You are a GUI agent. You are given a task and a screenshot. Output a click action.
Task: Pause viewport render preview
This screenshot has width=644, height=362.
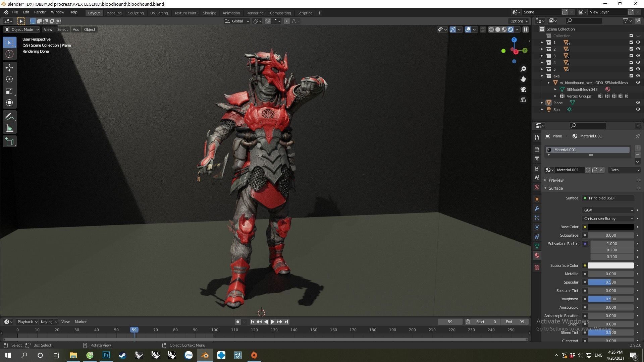[526, 29]
